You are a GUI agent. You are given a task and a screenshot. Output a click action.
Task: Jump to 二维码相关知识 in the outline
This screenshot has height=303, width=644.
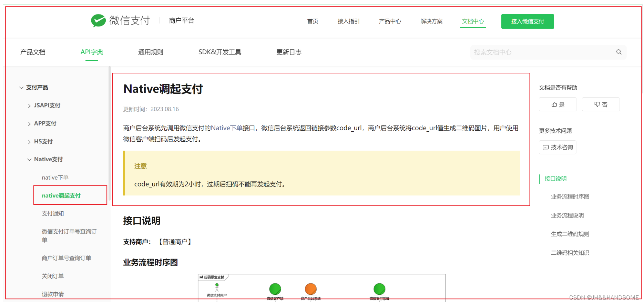(570, 253)
